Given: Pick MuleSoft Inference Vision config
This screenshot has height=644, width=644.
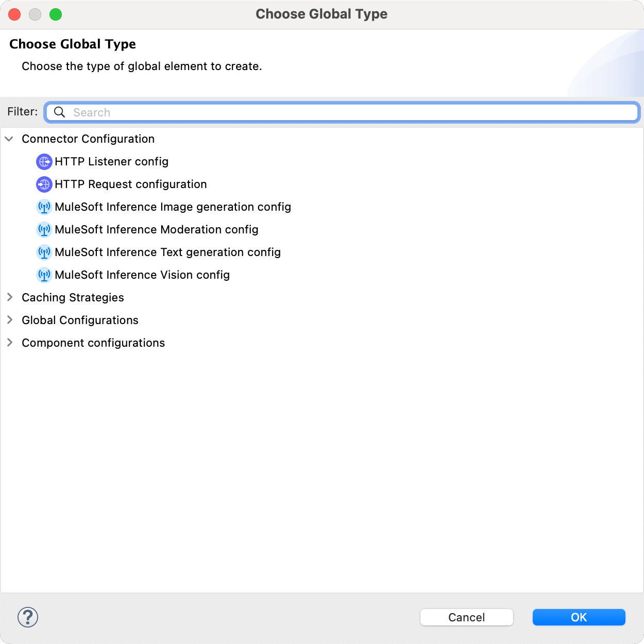Looking at the screenshot, I should pyautogui.click(x=142, y=275).
